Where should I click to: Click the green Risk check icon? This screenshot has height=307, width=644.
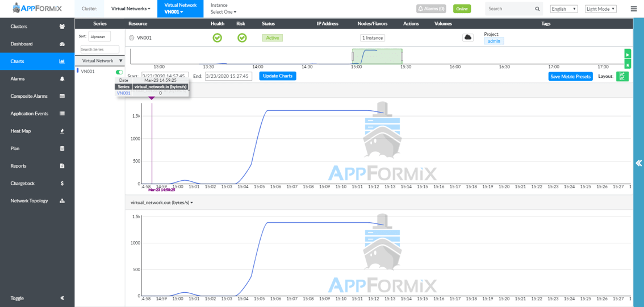[242, 38]
